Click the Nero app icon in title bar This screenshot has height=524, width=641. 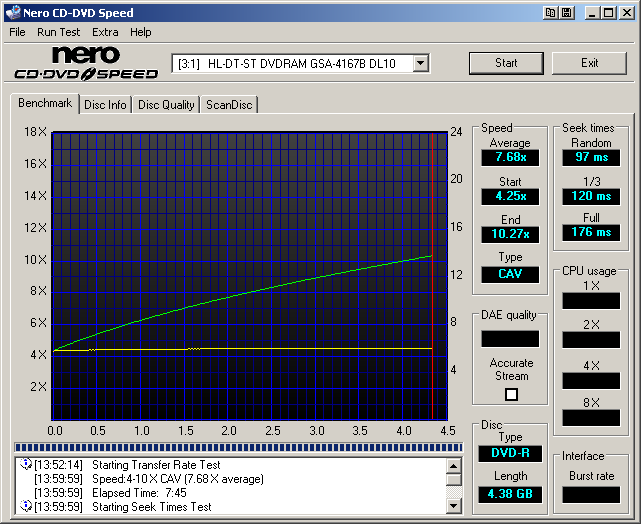12,13
